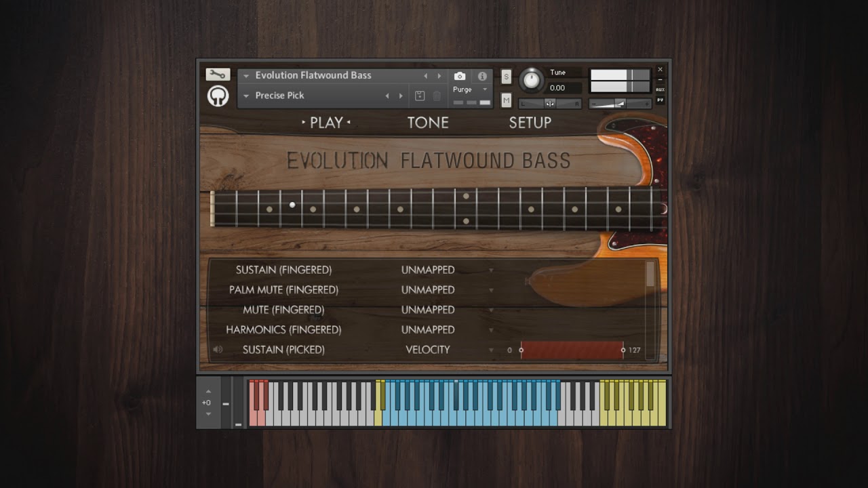868x488 pixels.
Task: Click the Orange Tree Samples logo icon
Action: click(218, 96)
